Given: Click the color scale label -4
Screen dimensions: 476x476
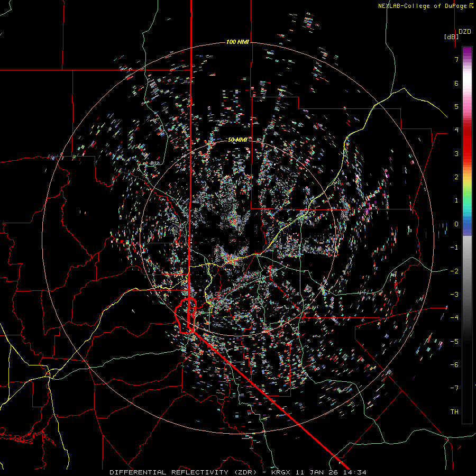Looking at the screenshot, I should coord(454,318).
